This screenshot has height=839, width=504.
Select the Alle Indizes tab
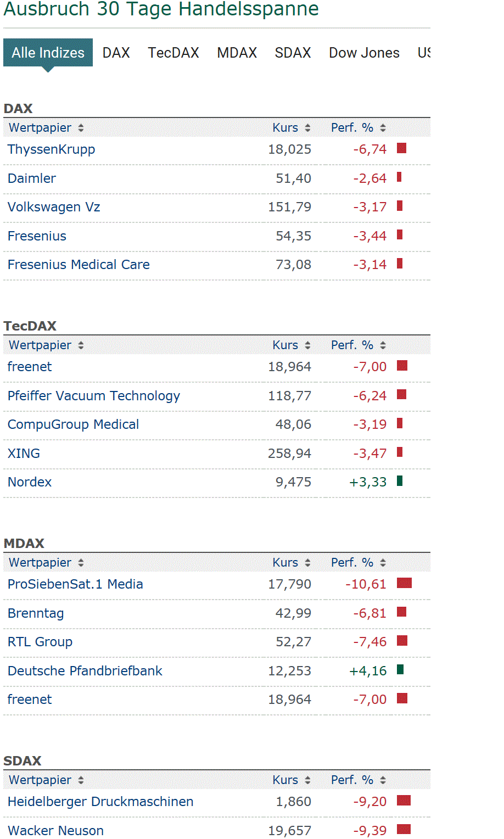pos(48,53)
